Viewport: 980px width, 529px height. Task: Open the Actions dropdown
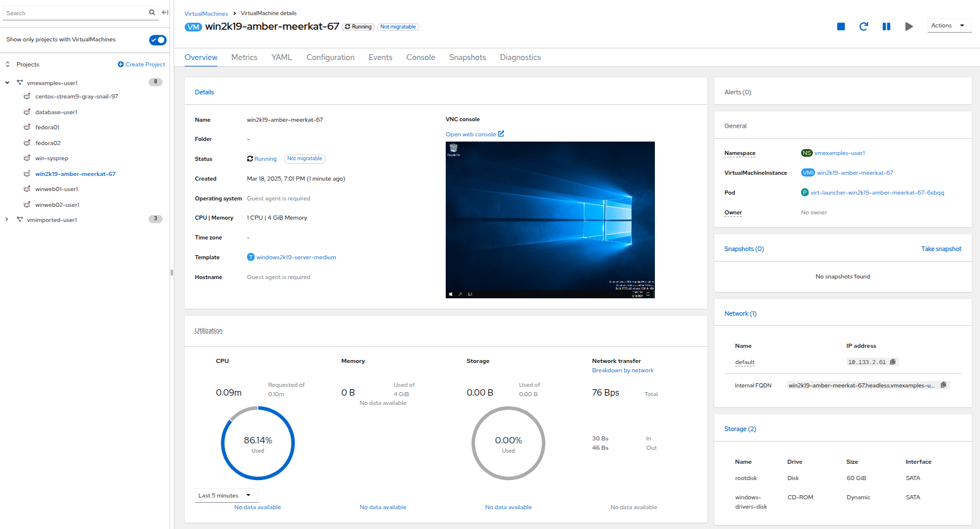tap(949, 25)
